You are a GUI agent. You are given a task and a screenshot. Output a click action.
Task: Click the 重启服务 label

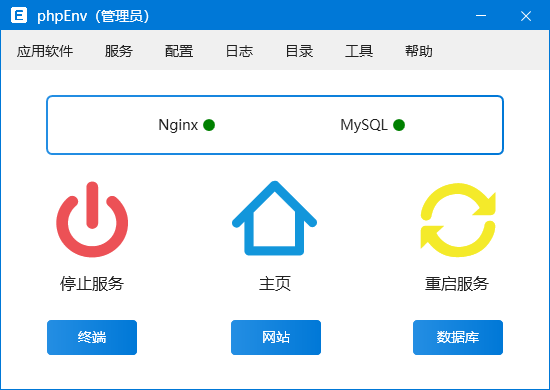pos(457,284)
